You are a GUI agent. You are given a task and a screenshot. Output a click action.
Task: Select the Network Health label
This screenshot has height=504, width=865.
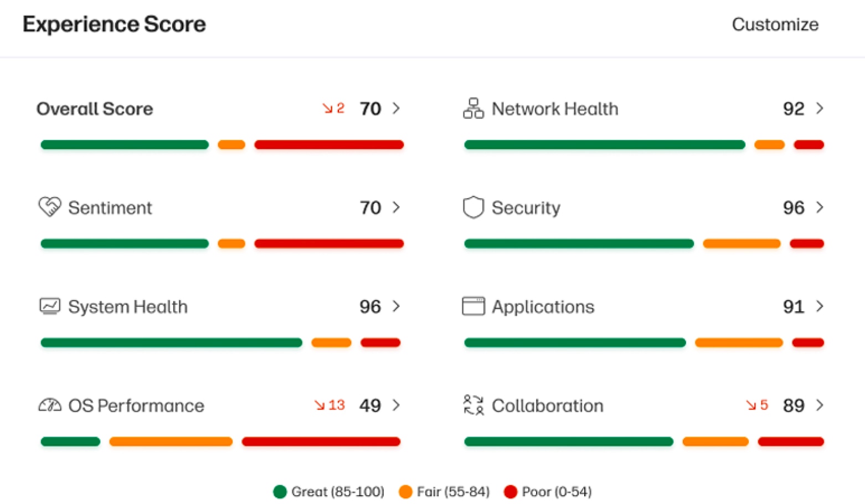(x=554, y=109)
